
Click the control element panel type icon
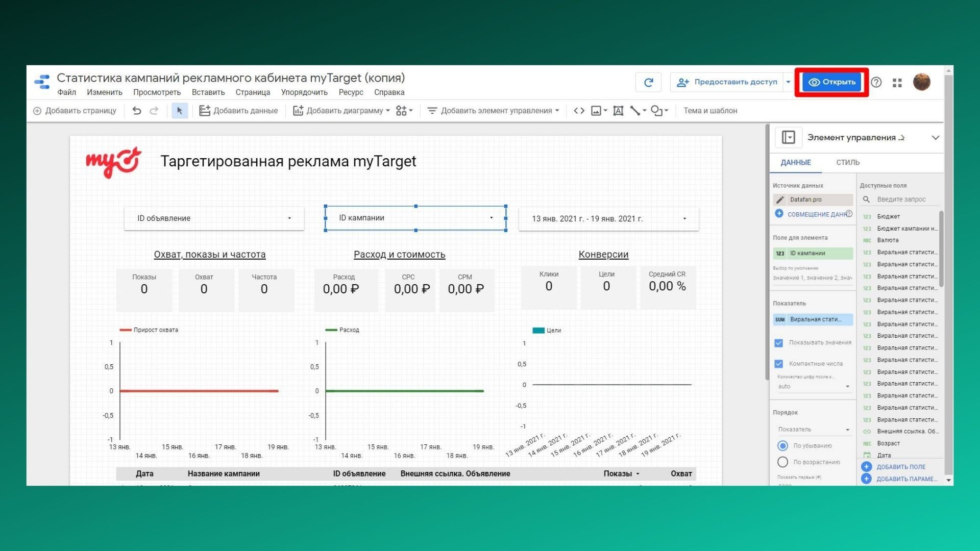[788, 137]
